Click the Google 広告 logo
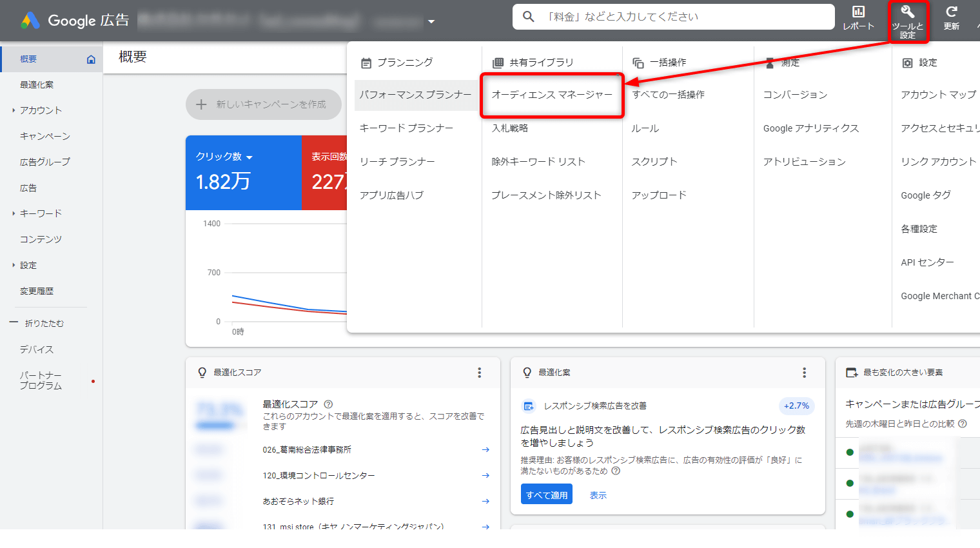This screenshot has width=980, height=548. tap(75, 21)
